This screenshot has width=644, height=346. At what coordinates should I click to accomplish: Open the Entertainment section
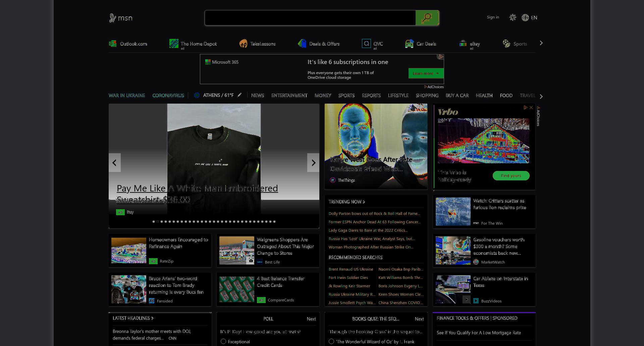(x=289, y=95)
